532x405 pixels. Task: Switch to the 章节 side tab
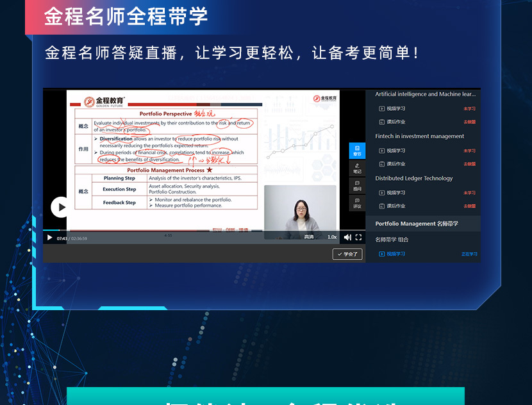point(357,151)
